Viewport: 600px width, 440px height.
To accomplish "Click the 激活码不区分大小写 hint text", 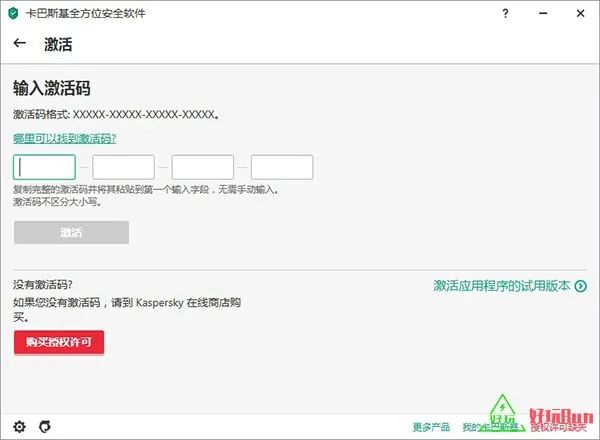I will pos(57,202).
